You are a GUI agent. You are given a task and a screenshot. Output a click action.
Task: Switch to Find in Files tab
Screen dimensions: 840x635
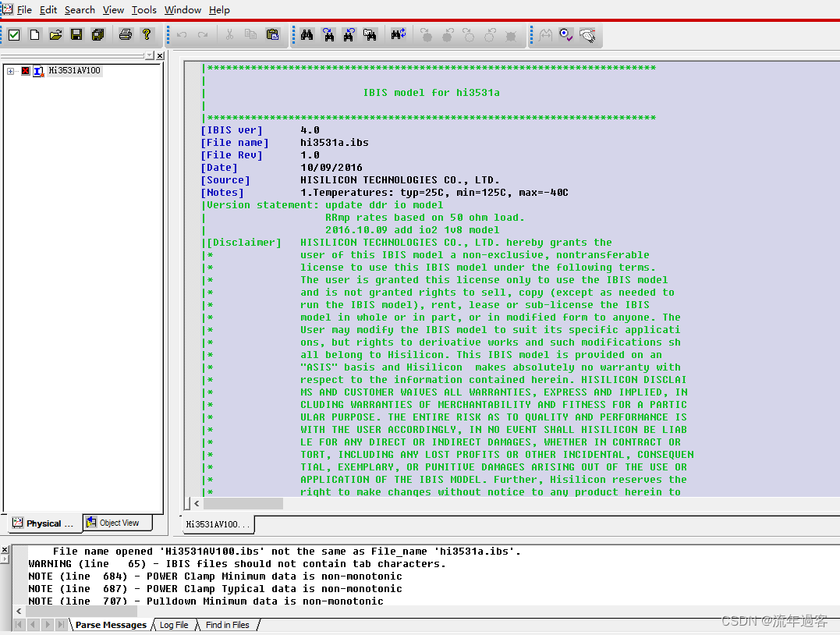tap(228, 625)
